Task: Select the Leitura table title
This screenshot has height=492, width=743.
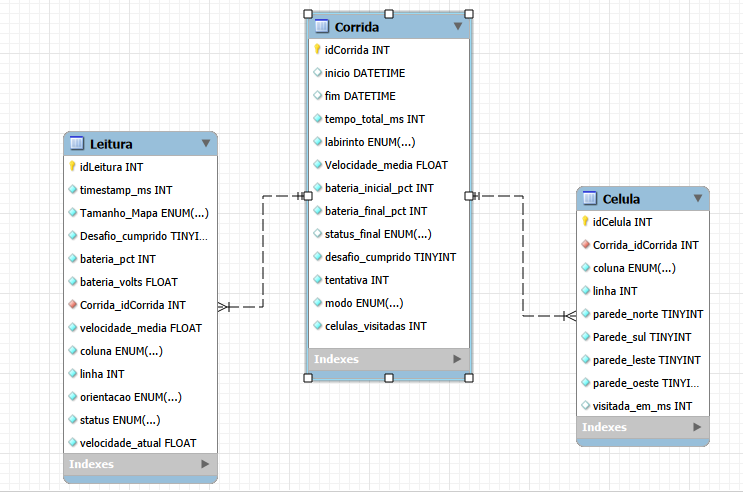Action: (111, 144)
